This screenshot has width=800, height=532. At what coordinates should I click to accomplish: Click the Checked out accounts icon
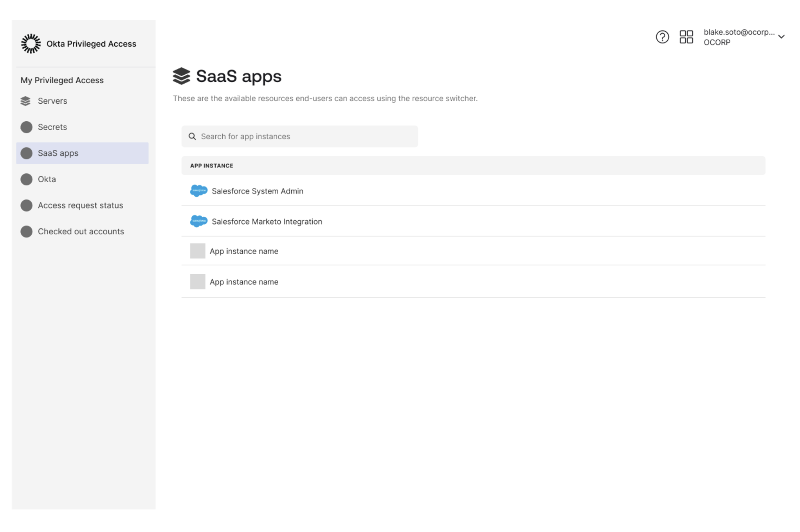coord(26,231)
